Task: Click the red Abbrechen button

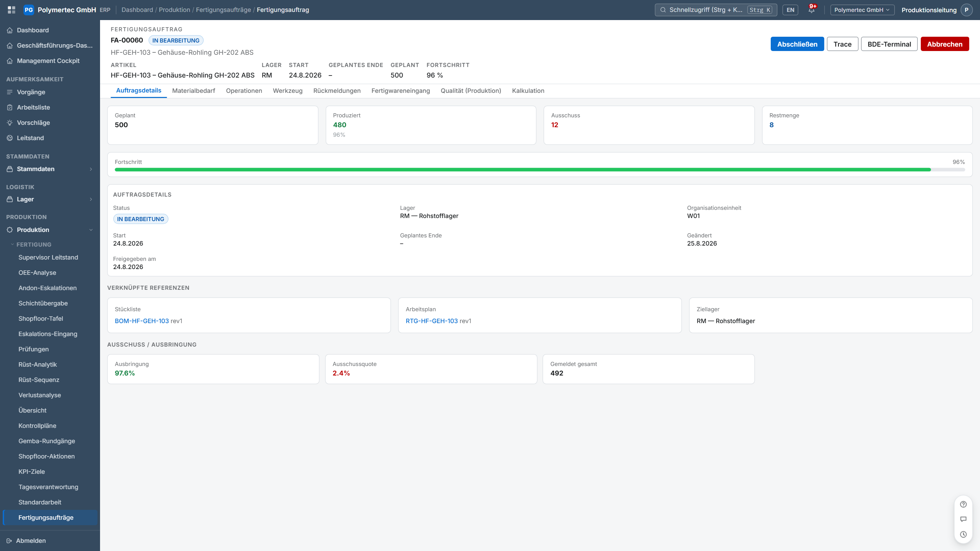Action: pyautogui.click(x=945, y=44)
